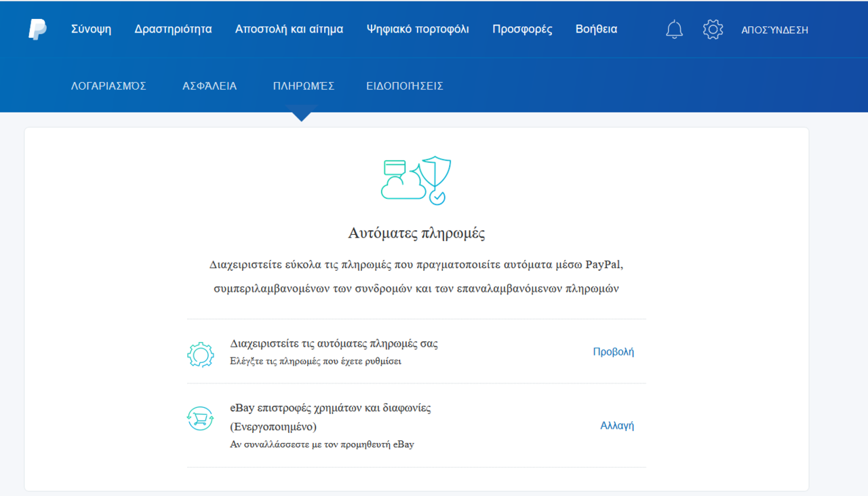Viewport: 868px width, 496px height.
Task: Select Ψηφιακό πορτοφόλι in the navigation
Action: coord(418,29)
